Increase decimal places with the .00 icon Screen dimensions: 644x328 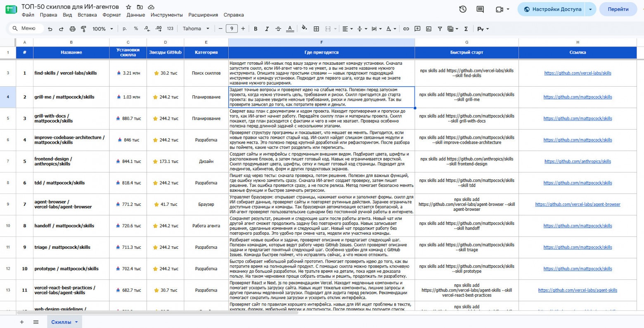tap(159, 29)
